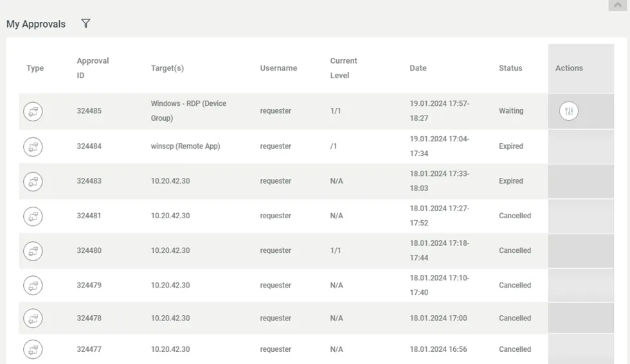This screenshot has width=630, height=364.
Task: Click Cancelled status of approval 324481
Action: point(515,216)
